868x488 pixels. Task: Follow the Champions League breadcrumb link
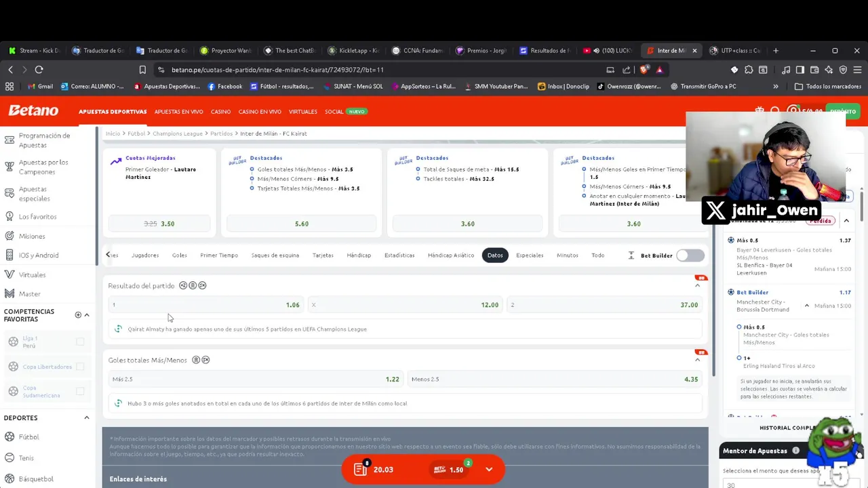pyautogui.click(x=178, y=134)
